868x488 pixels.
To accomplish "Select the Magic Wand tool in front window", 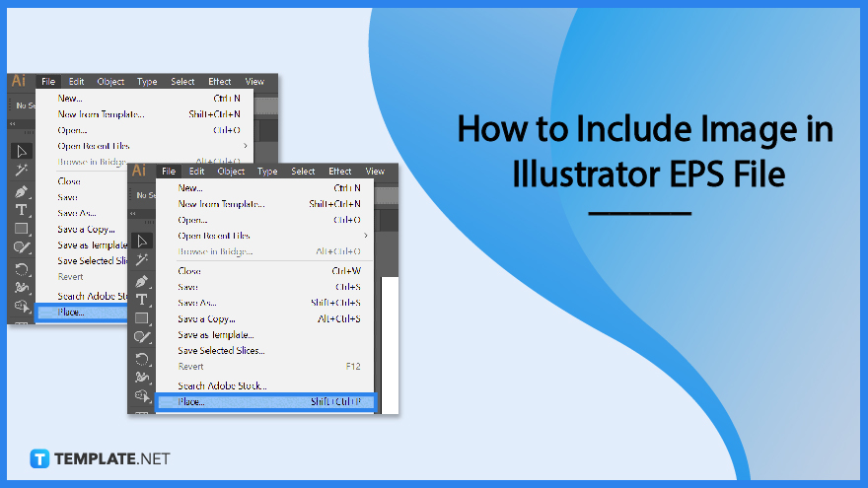I will (x=142, y=260).
